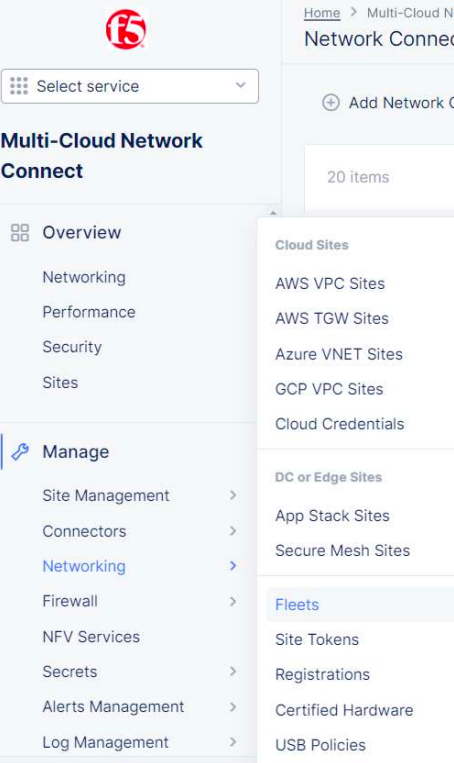The height and width of the screenshot is (763, 454).
Task: Click the Manage wrench icon
Action: coord(20,452)
